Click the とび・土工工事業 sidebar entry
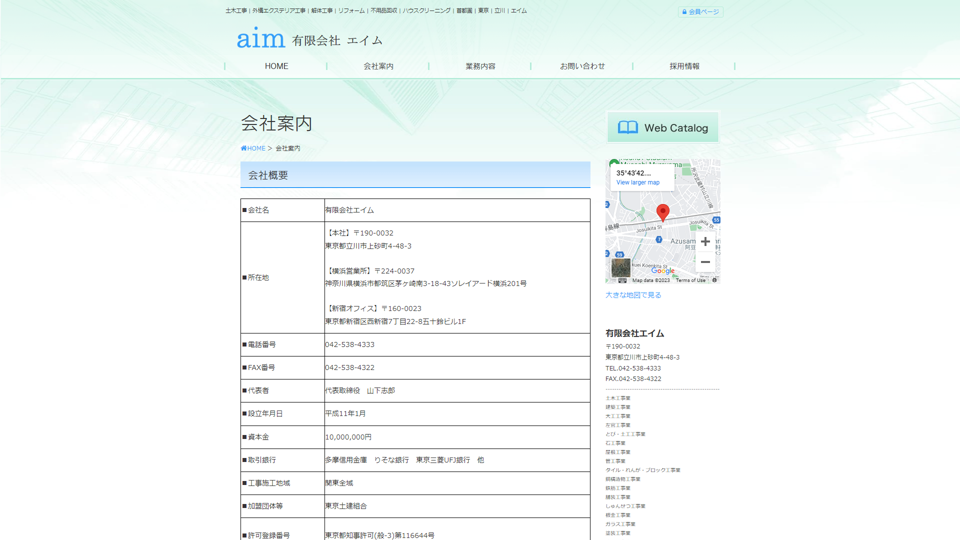960x540 pixels. (x=625, y=434)
